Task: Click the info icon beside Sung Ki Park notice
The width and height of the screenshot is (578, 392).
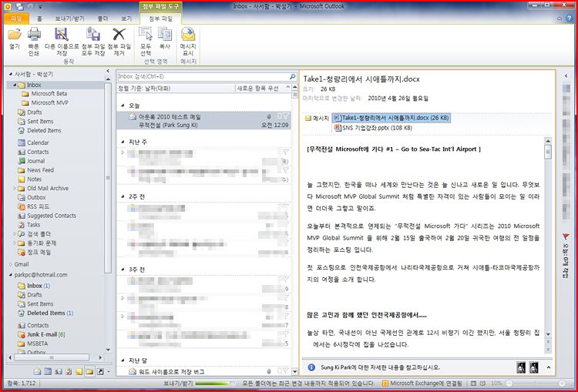Action: tap(311, 367)
